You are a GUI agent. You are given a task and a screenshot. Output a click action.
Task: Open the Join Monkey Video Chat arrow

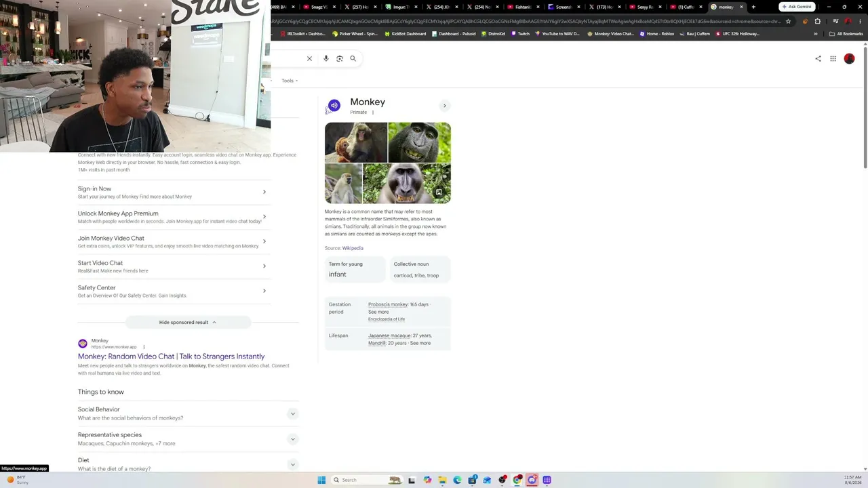point(264,241)
